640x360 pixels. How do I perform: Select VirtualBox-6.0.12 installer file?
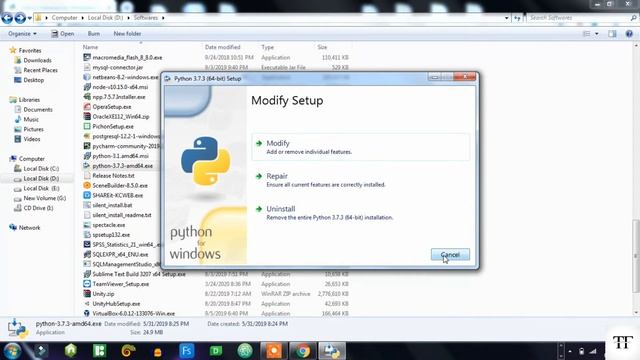pos(134,313)
